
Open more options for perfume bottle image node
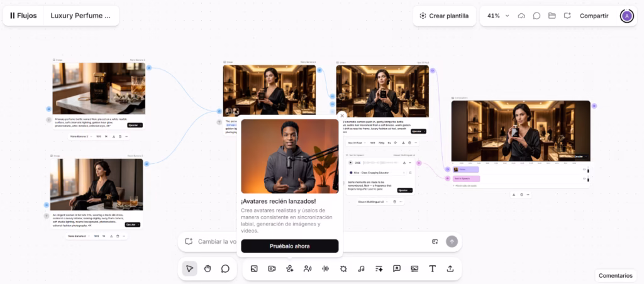[126, 136]
